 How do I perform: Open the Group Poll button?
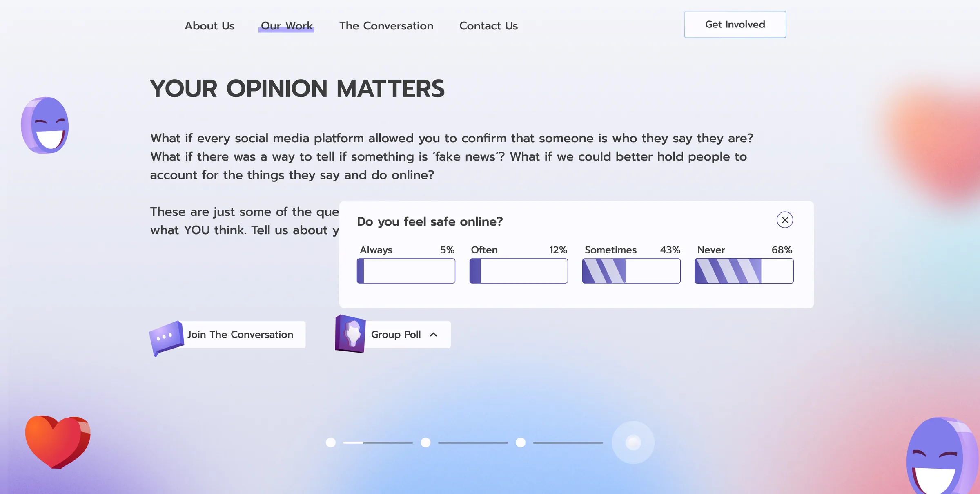pyautogui.click(x=393, y=335)
